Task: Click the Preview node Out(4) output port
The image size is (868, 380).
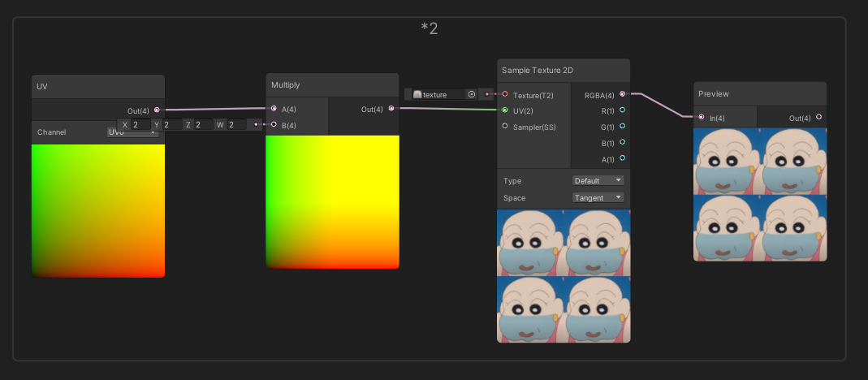Action: [818, 117]
